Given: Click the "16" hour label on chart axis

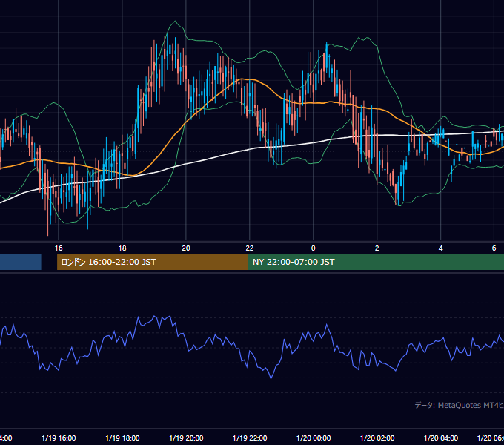Looking at the screenshot, I should coord(59,248).
